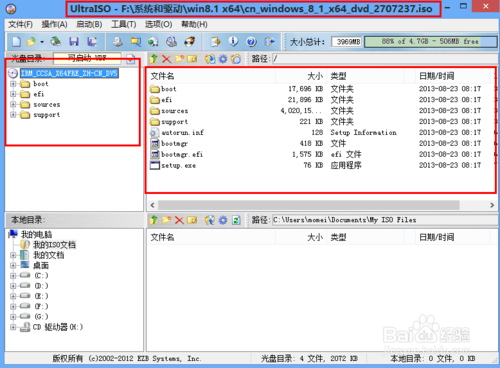Open the 操作(A) menu
The width and height of the screenshot is (500, 368).
54,24
